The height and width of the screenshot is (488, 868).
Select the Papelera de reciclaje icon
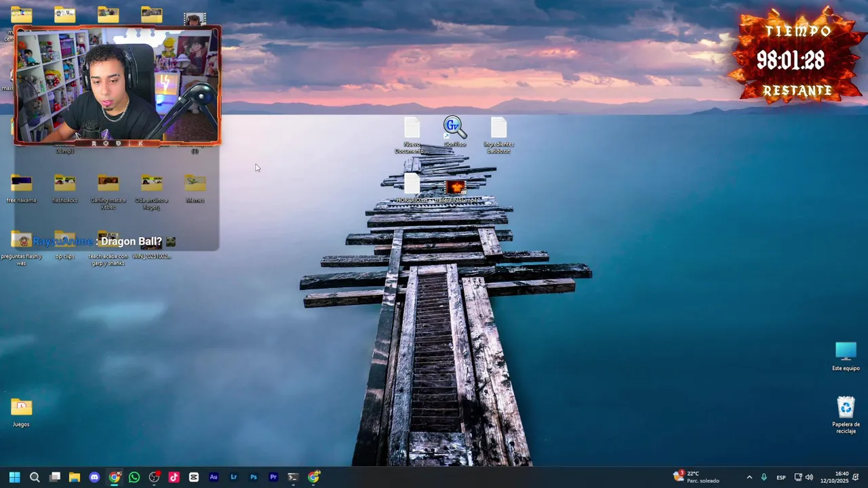pos(846,415)
